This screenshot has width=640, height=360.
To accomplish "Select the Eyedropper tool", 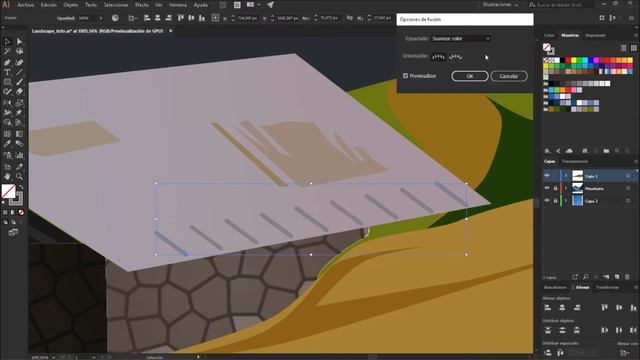I will (x=7, y=144).
